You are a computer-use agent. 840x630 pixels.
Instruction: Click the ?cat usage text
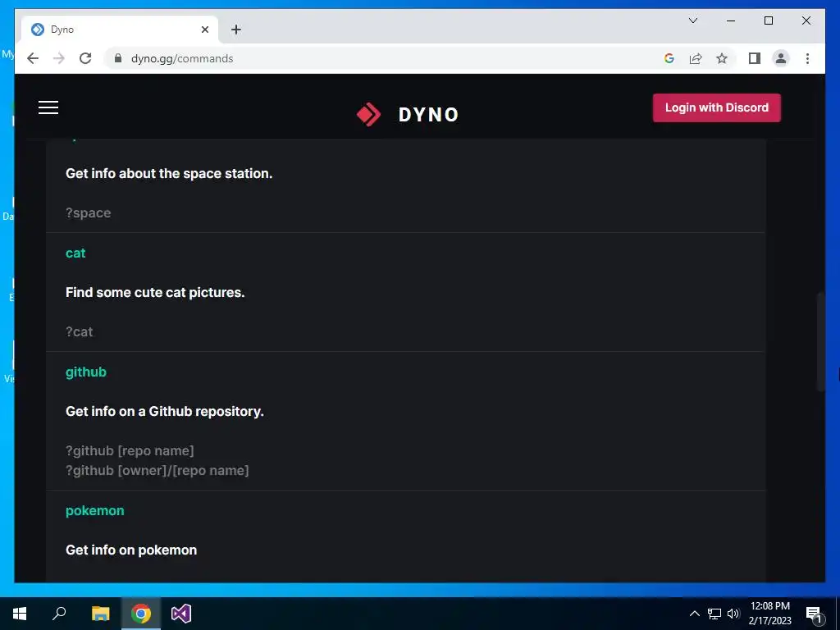click(x=80, y=331)
